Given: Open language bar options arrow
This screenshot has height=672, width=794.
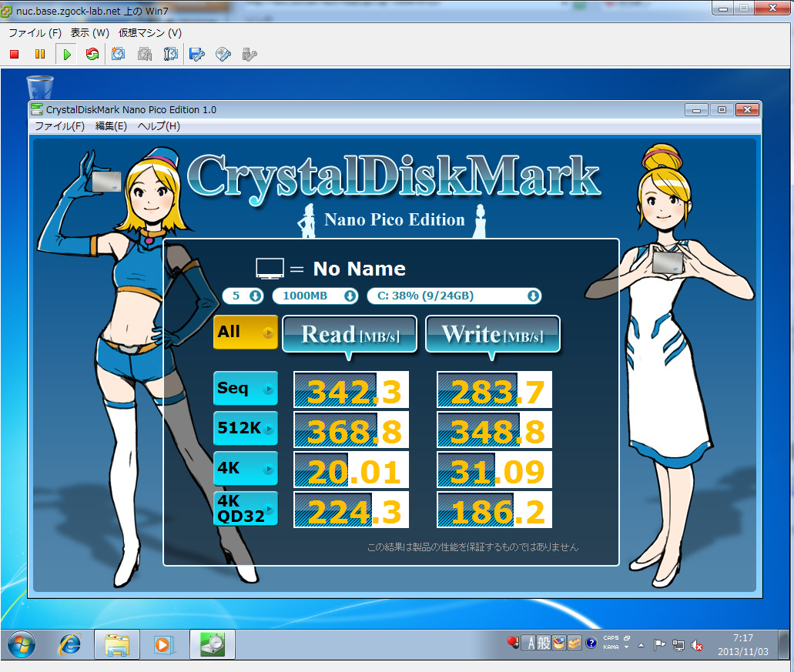Looking at the screenshot, I should coord(626,647).
